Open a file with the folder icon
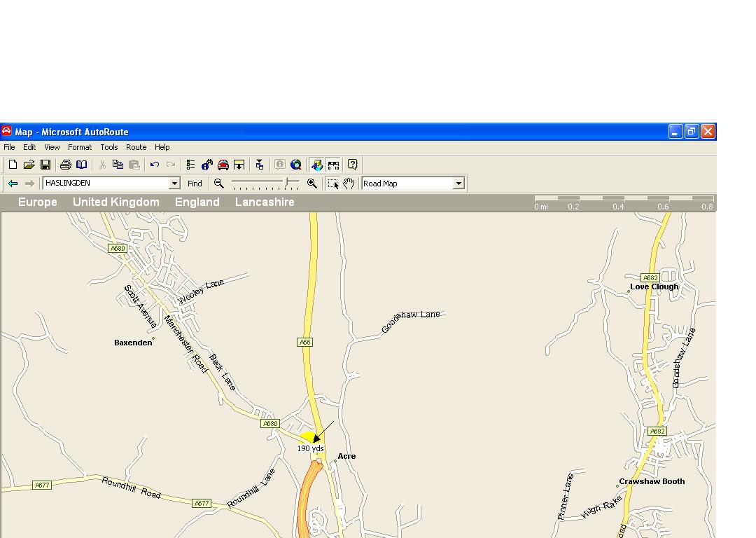The image size is (756, 538). pyautogui.click(x=29, y=165)
